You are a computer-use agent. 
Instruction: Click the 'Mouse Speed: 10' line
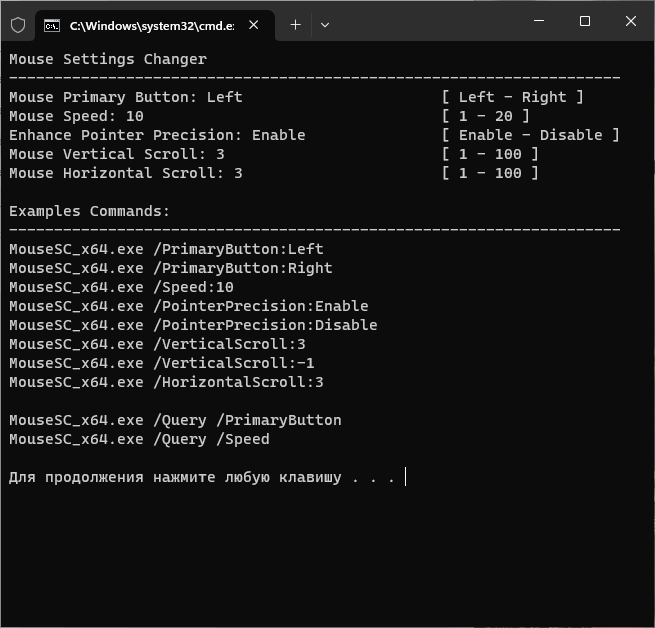point(76,116)
